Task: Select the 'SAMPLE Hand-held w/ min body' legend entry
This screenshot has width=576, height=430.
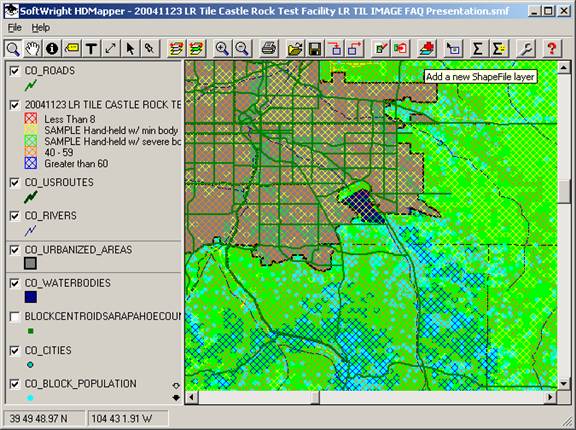Action: [x=111, y=130]
